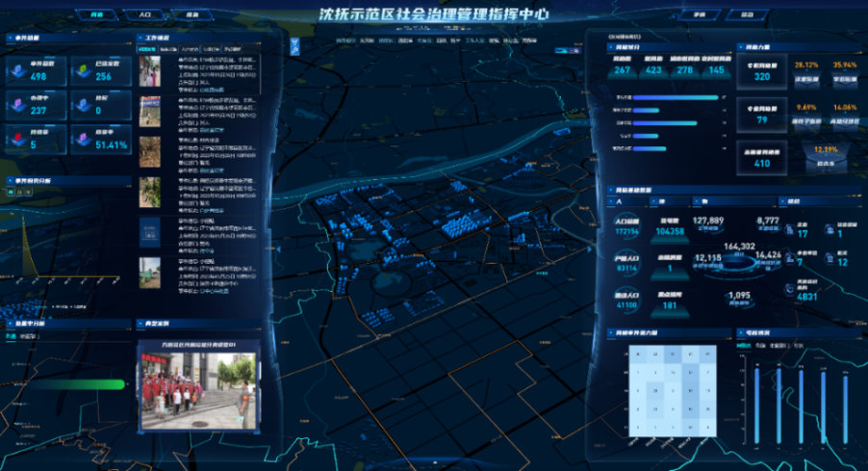Click the icon beside the 4831 count
This screenshot has width=868, height=471.
coord(790,291)
